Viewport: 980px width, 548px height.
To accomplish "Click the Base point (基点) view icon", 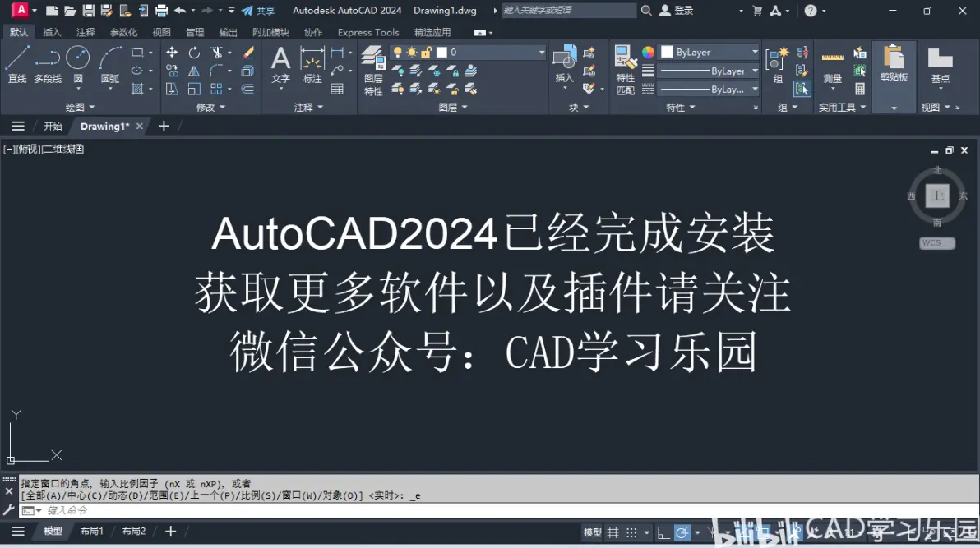I will 940,64.
